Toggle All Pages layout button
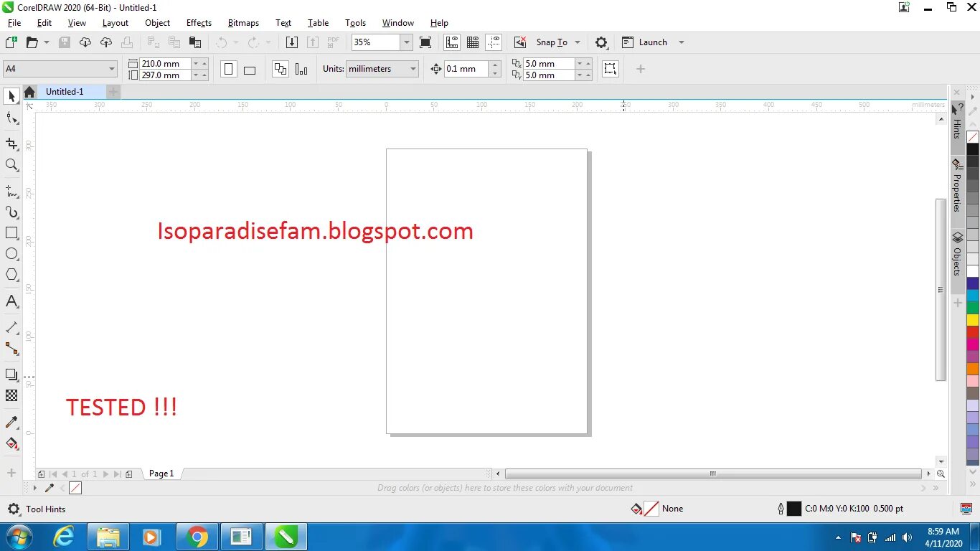The image size is (980, 551). point(281,70)
